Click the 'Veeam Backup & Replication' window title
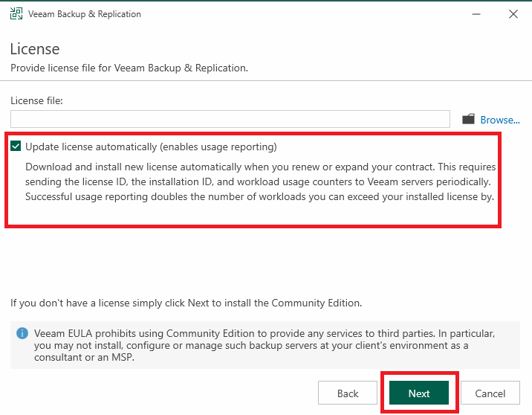Screen dimensions: 532x415 click(85, 14)
